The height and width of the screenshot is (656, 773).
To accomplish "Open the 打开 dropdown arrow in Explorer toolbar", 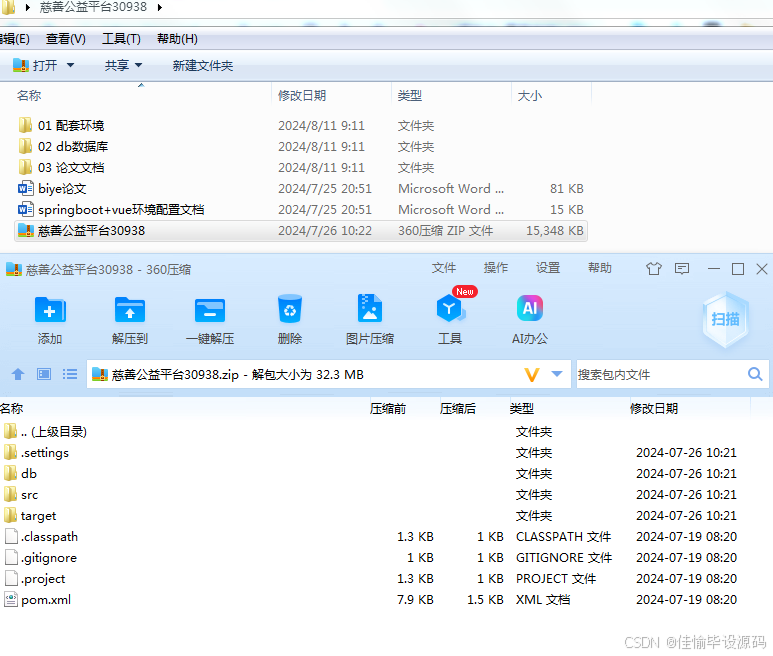I will (70, 65).
